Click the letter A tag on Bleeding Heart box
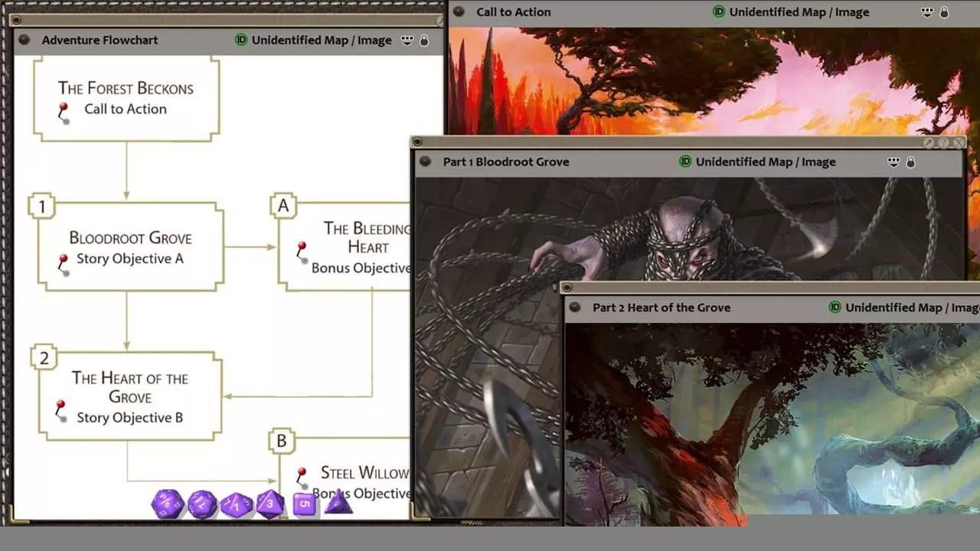Viewport: 980px width, 551px height. (283, 205)
